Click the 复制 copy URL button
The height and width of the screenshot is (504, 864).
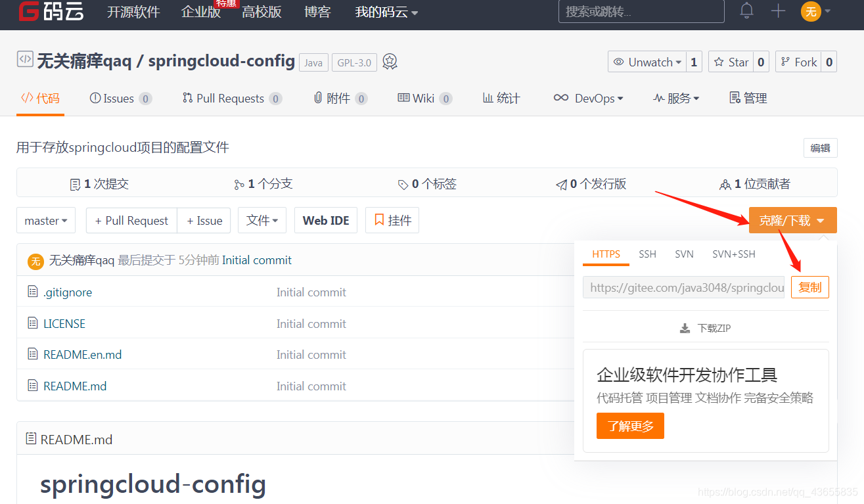810,287
